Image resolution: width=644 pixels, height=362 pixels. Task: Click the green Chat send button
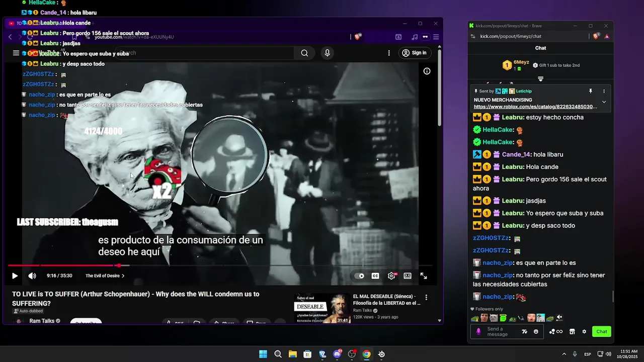tap(602, 331)
